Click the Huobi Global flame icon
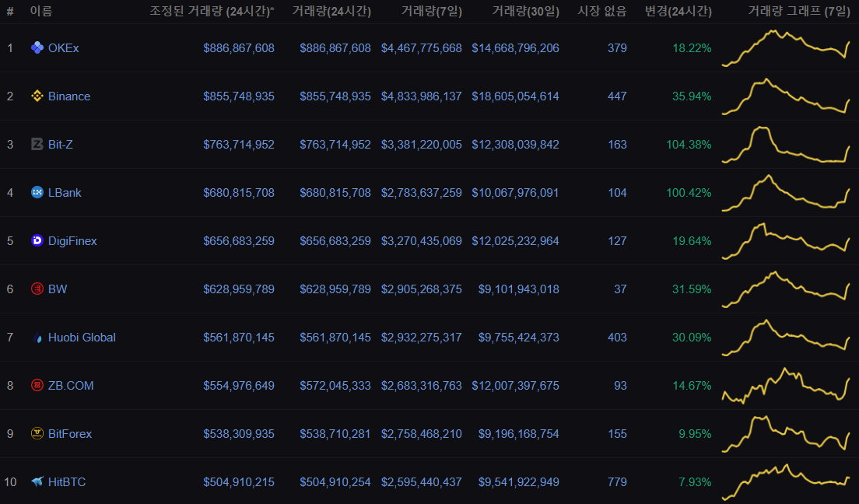This screenshot has height=504, width=859. click(37, 338)
